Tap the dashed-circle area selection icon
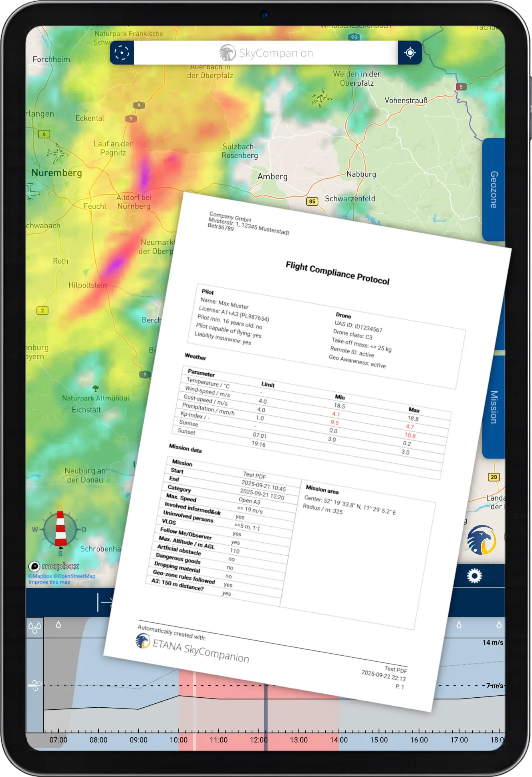Screen dimensions: 532x777 [x=121, y=52]
